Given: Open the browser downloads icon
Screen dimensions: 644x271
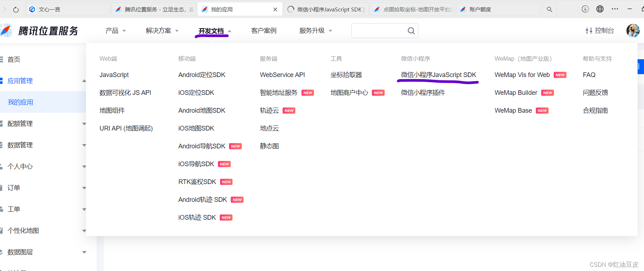Looking at the screenshot, I should 585,9.
